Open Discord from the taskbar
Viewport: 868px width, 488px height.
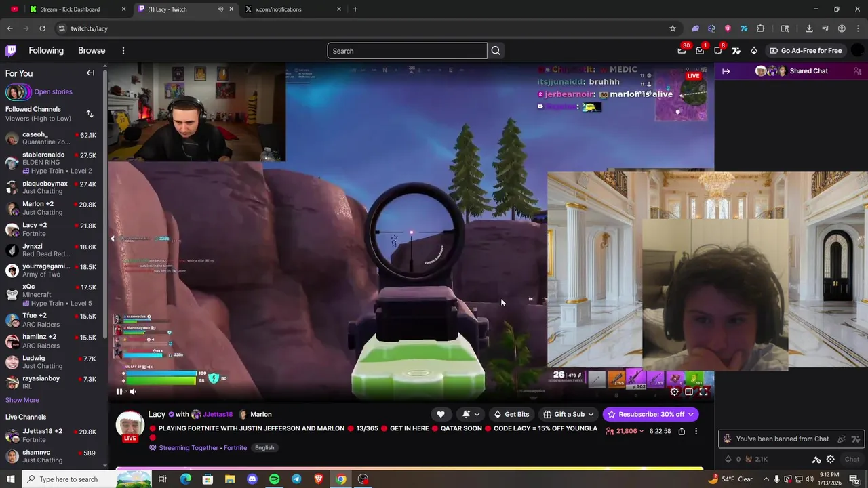(x=252, y=479)
